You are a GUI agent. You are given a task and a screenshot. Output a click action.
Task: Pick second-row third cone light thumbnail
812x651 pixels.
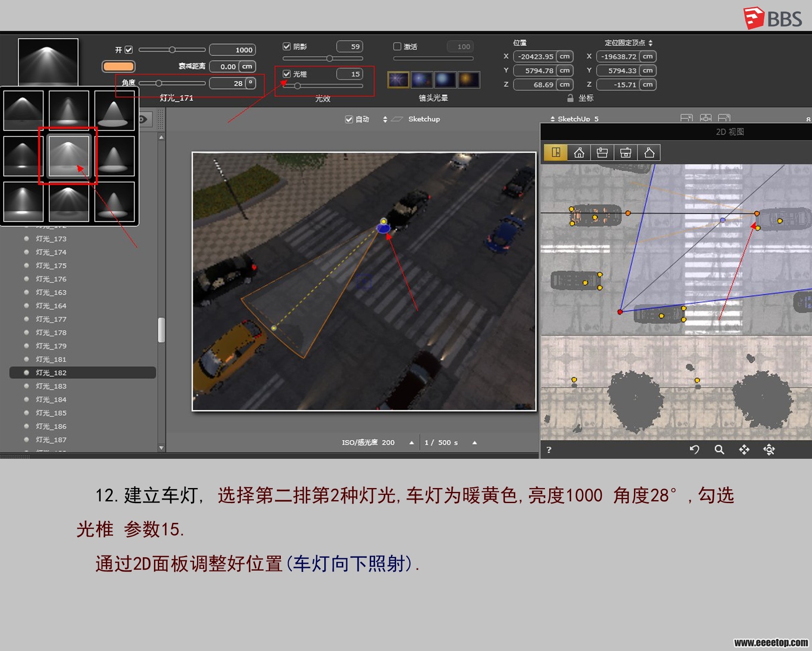point(114,156)
